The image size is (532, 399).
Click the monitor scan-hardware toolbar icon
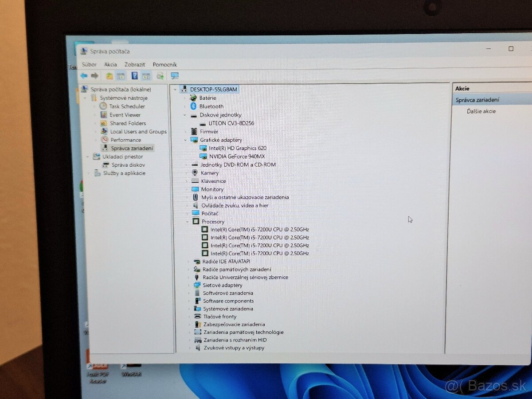(175, 76)
